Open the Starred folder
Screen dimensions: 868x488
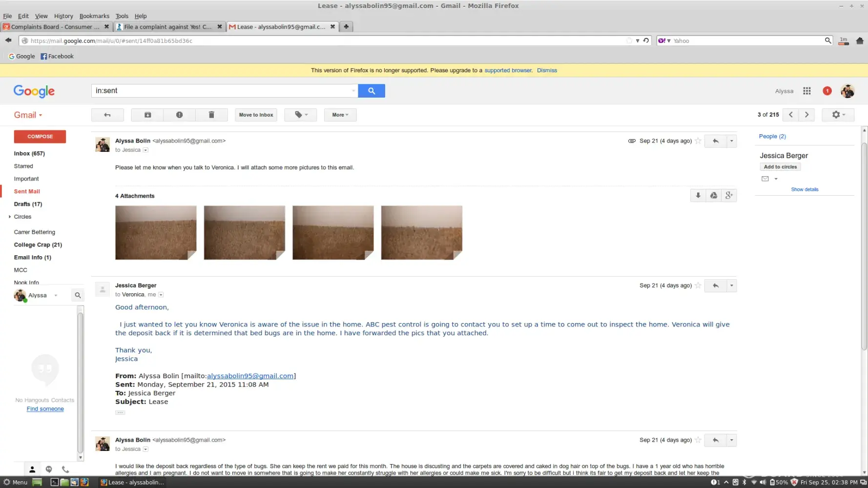[x=23, y=166]
